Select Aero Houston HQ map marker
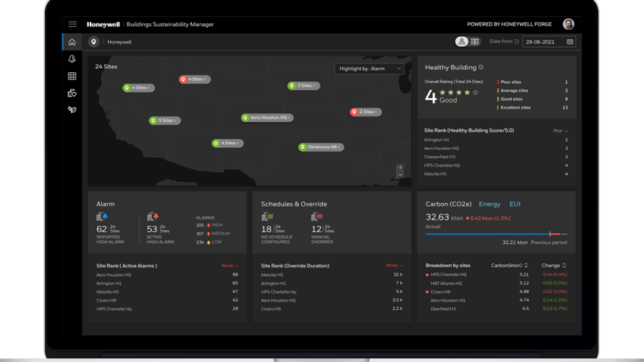This screenshot has width=644, height=362. click(267, 118)
